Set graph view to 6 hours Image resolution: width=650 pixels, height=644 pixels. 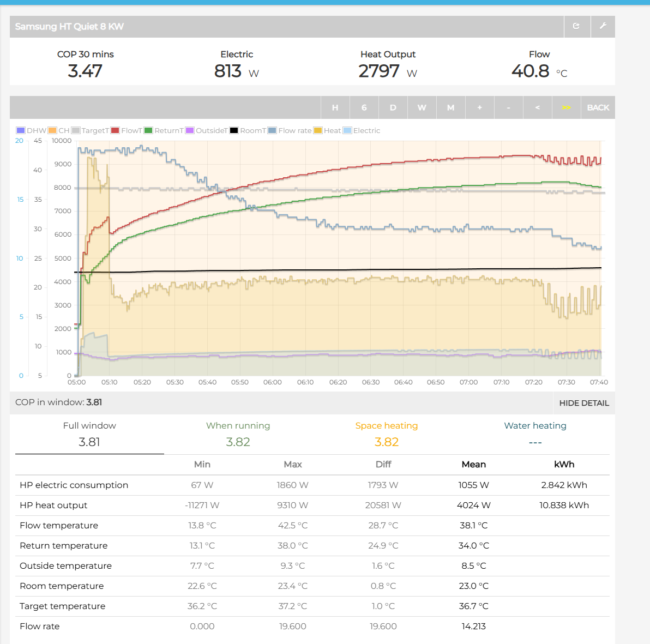[364, 107]
